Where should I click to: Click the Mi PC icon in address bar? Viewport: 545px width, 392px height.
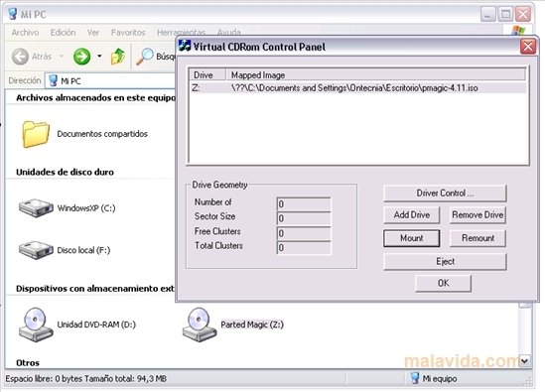click(54, 80)
